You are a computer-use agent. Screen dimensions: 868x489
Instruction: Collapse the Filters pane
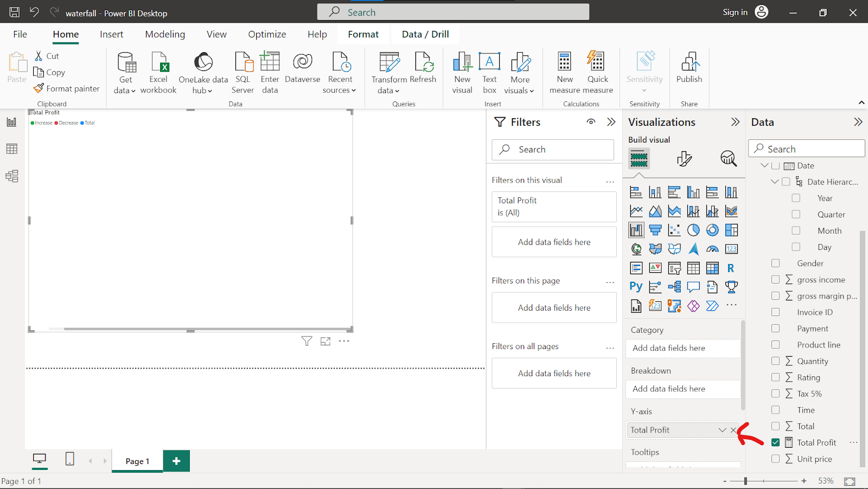611,122
